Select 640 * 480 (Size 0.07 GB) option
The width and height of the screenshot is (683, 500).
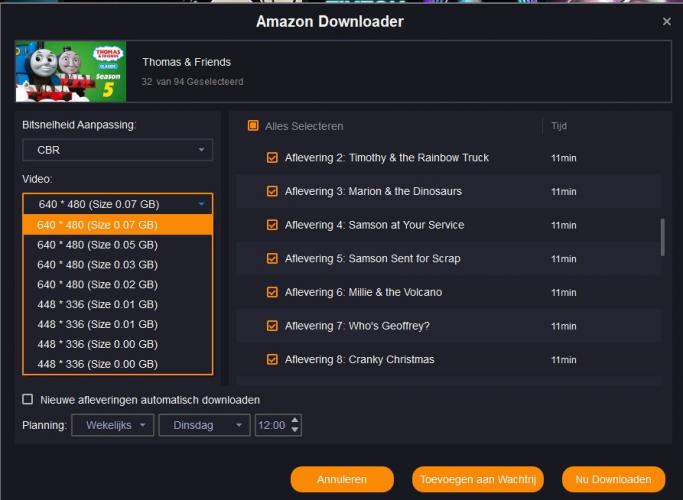tap(118, 225)
